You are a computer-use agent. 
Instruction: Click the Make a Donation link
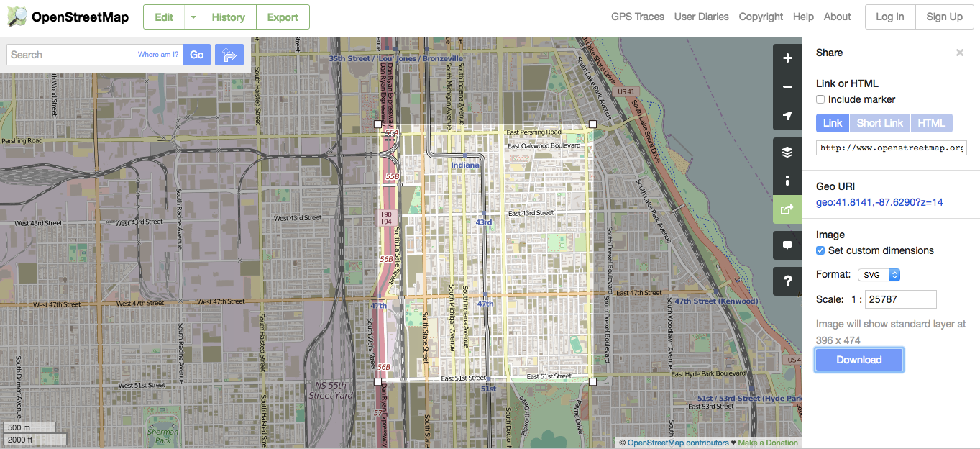(x=768, y=443)
